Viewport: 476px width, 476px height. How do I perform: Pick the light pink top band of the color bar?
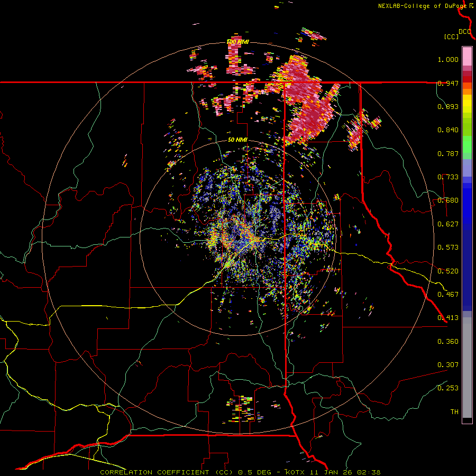(x=467, y=57)
